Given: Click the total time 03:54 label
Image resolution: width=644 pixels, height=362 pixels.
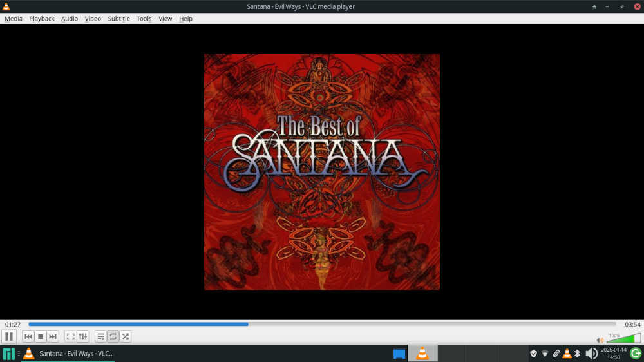Looking at the screenshot, I should [632, 324].
